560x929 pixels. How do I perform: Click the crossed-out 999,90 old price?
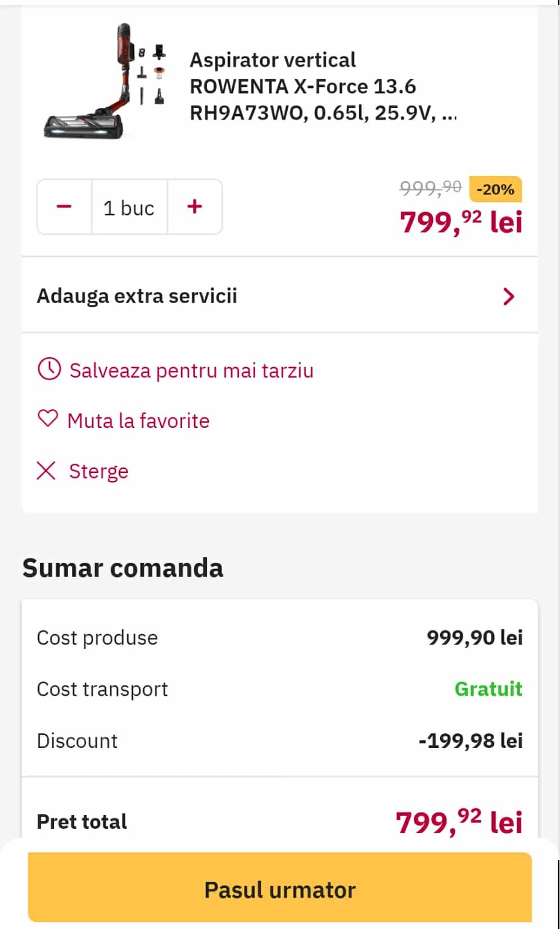tap(430, 187)
